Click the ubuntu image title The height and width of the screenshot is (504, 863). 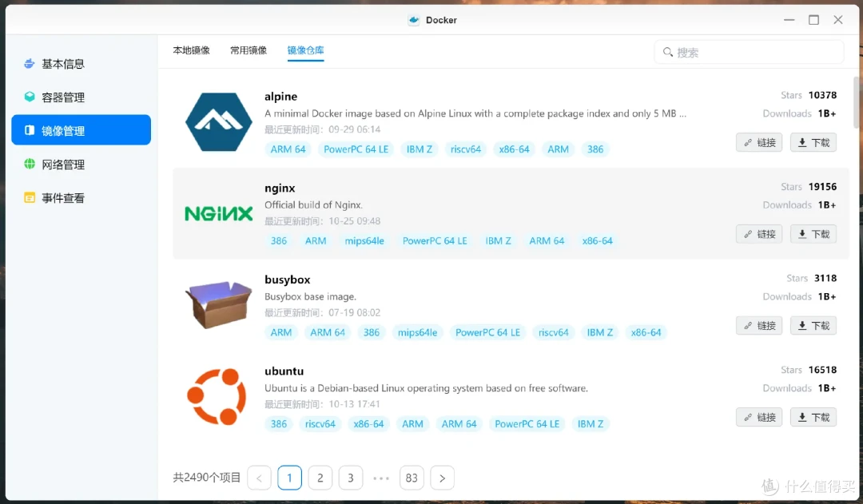click(x=284, y=371)
